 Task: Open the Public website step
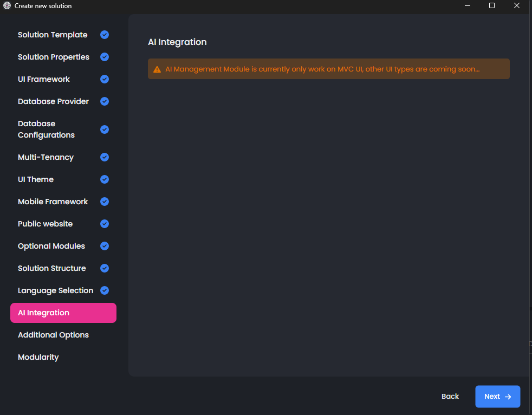click(x=45, y=224)
